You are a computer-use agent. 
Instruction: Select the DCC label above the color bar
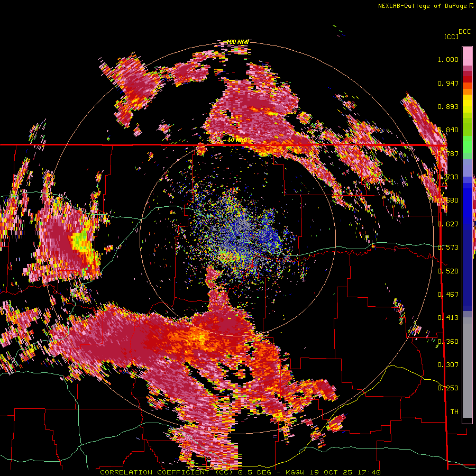point(465,32)
